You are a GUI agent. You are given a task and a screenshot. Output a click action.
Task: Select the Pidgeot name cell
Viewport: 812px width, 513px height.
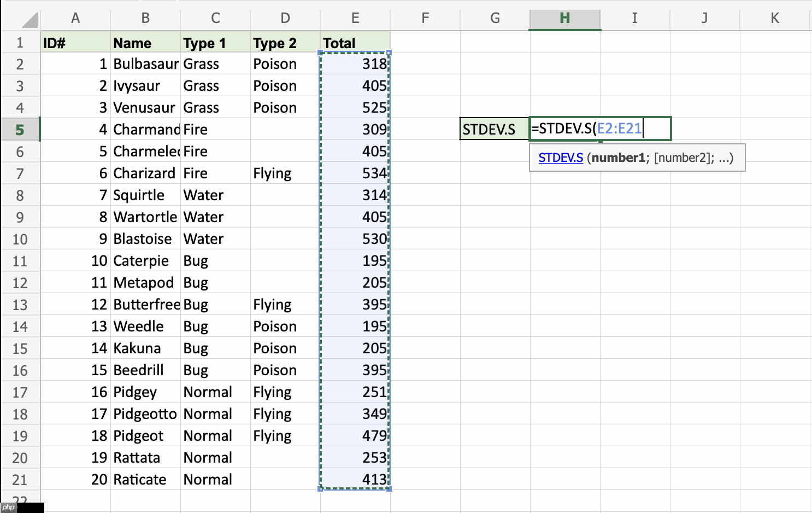pyautogui.click(x=145, y=436)
